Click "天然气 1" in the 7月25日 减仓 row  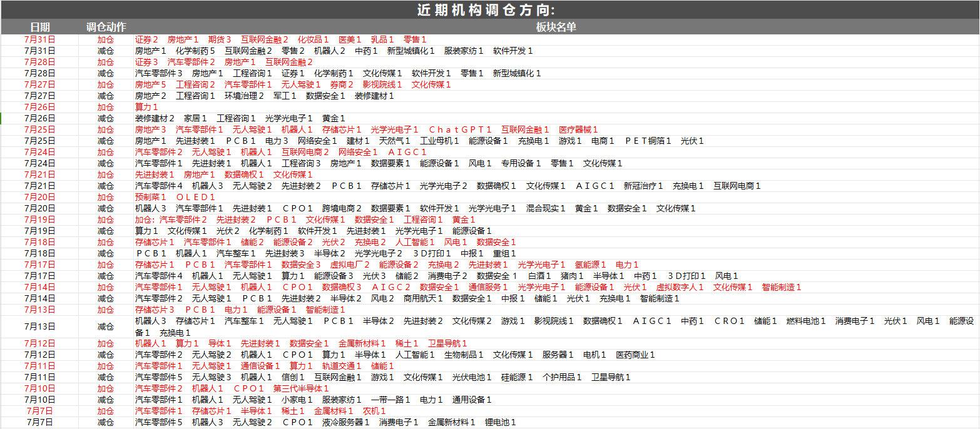tap(395, 141)
